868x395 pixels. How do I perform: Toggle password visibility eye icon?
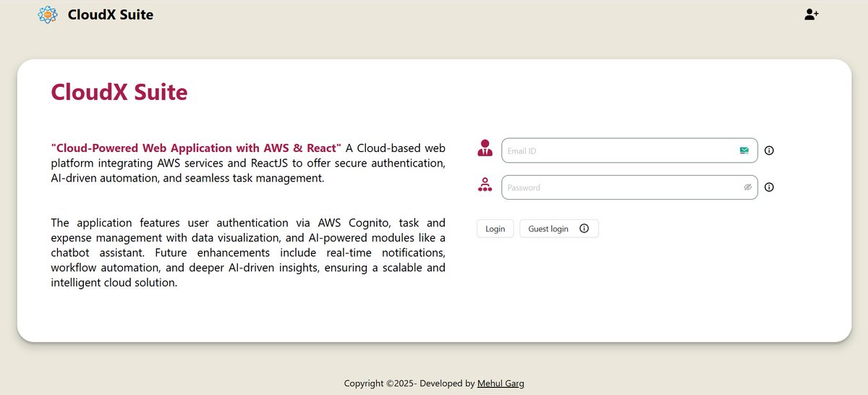coord(748,187)
